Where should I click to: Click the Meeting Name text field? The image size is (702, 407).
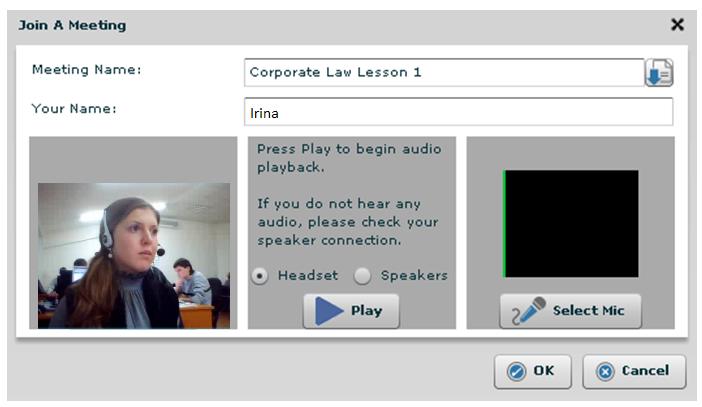[444, 73]
